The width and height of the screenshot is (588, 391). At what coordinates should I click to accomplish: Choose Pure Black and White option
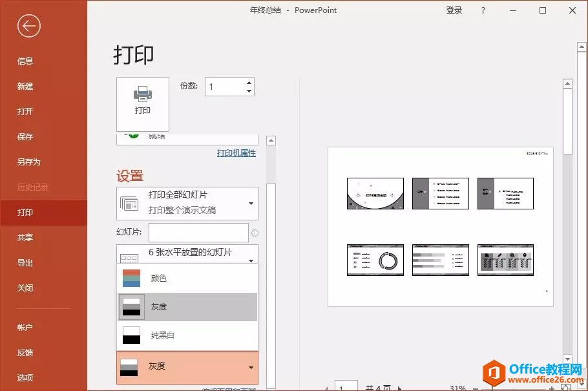tap(187, 335)
